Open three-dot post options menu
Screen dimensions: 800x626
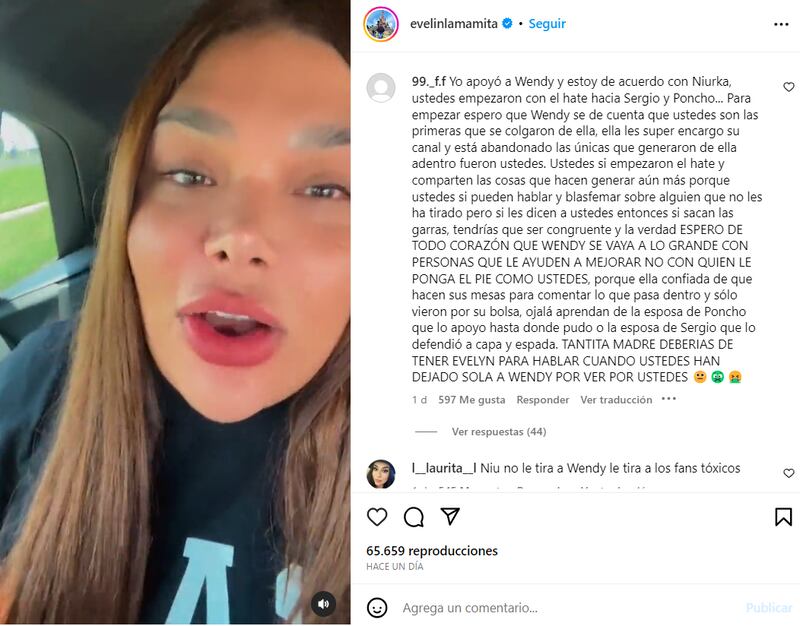[781, 24]
